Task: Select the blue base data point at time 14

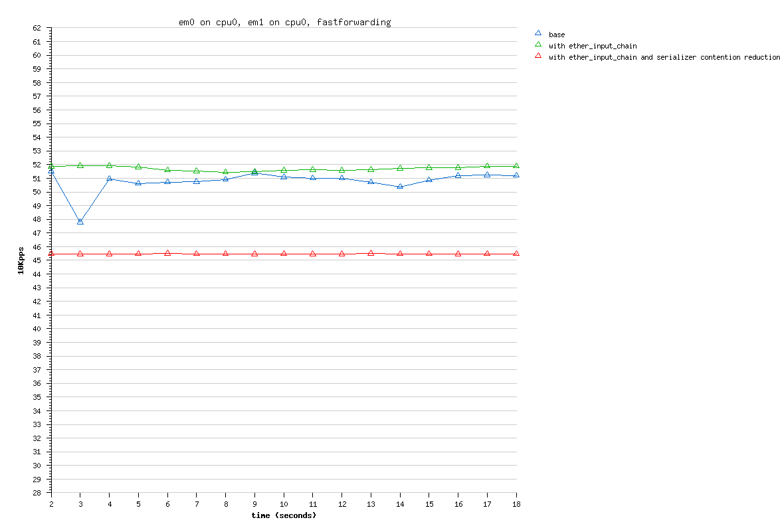Action: tap(400, 187)
